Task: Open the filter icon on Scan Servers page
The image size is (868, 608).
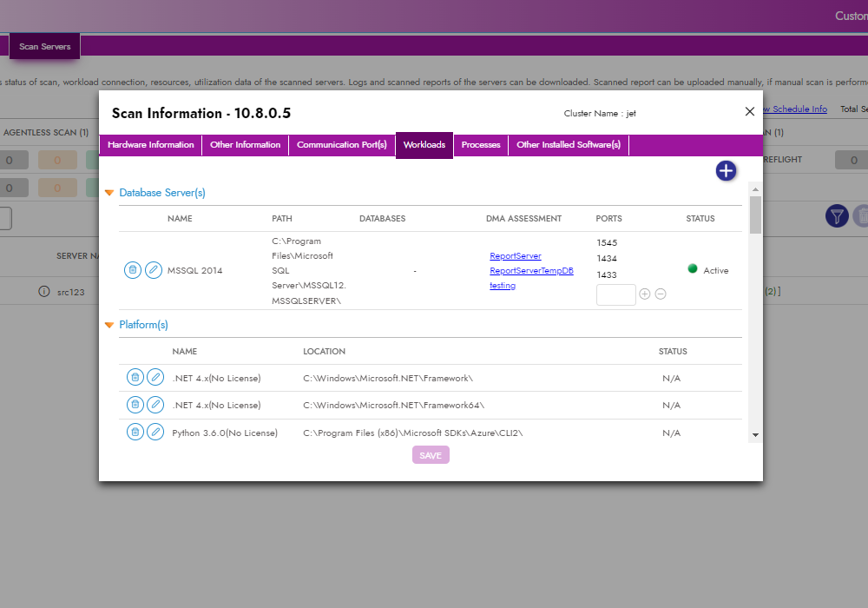Action: pos(837,216)
